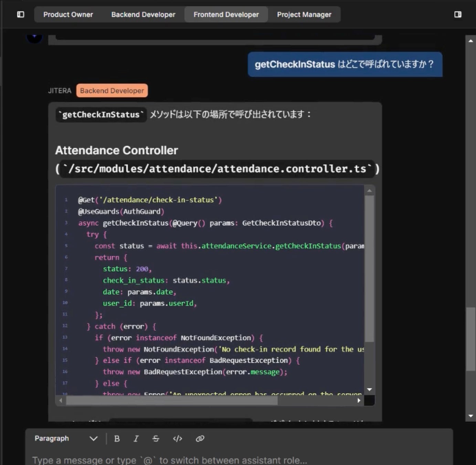Switch to Product Owner tab
Image resolution: width=476 pixels, height=465 pixels.
(68, 14)
